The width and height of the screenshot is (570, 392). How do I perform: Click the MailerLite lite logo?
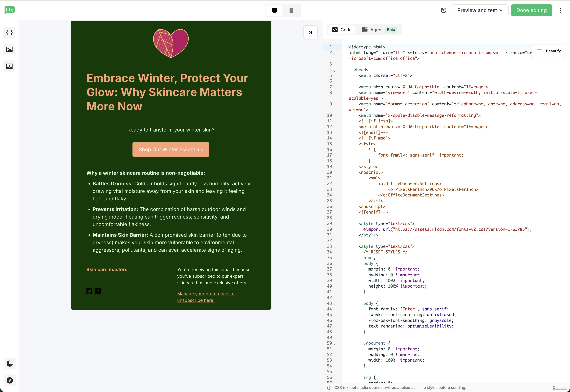click(10, 10)
